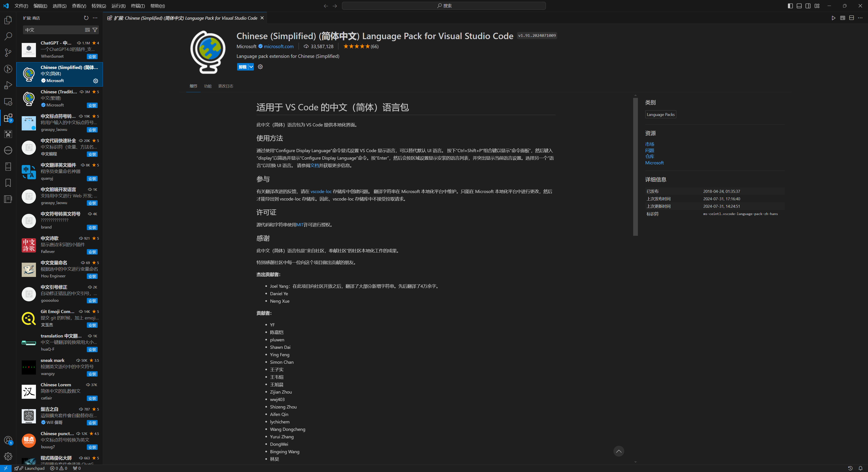
Task: Select the sneak mark extension item
Action: 60,367
